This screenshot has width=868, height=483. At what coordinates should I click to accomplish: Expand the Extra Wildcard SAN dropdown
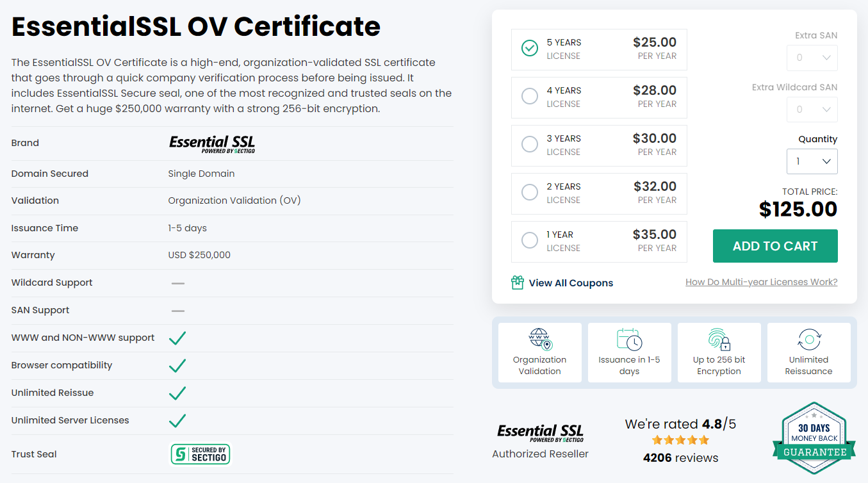pyautogui.click(x=812, y=110)
